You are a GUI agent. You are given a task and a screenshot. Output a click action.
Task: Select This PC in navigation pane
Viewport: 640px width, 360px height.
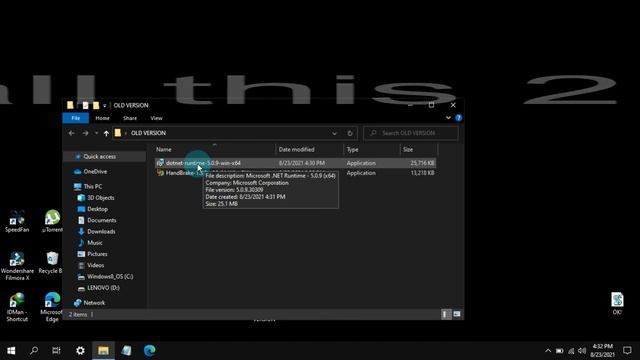93,186
